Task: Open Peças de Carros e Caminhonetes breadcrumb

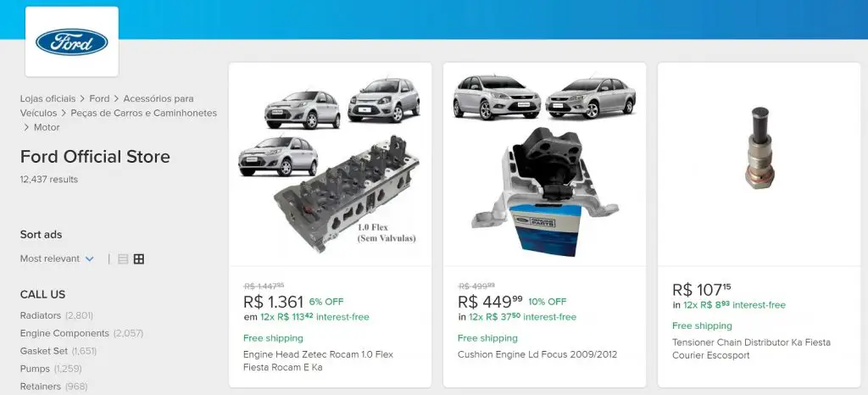Action: pos(143,113)
